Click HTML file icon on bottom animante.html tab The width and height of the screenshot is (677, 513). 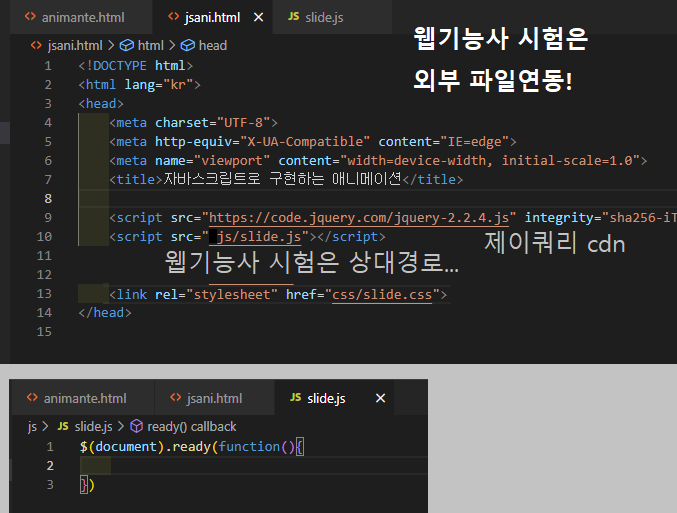point(32,397)
